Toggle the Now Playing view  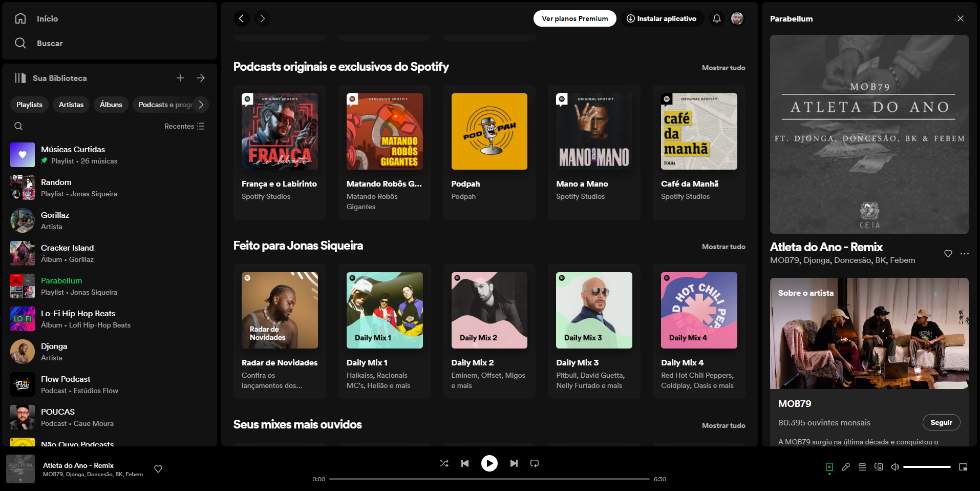tap(829, 467)
